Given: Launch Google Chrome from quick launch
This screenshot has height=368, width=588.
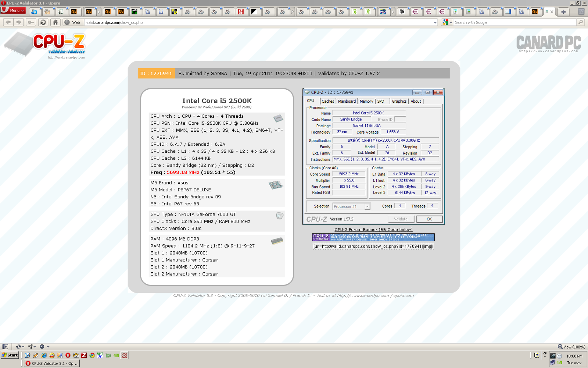Looking at the screenshot, I should tap(92, 355).
